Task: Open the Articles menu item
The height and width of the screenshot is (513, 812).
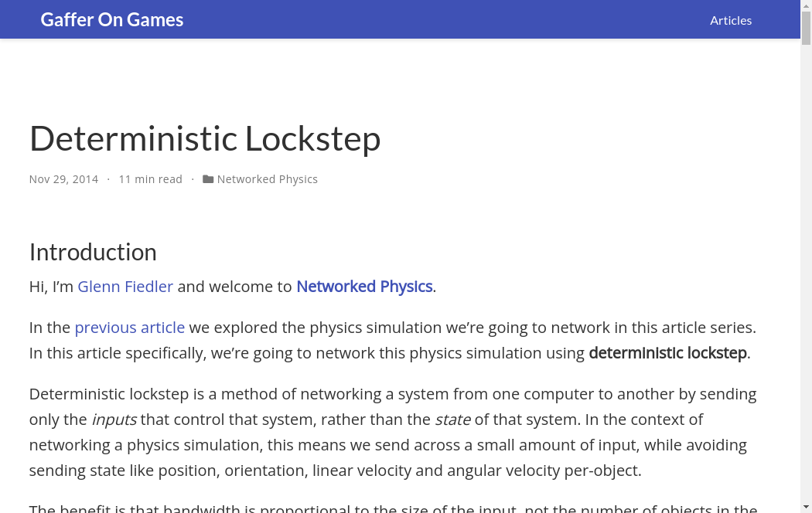Action: 730,20
